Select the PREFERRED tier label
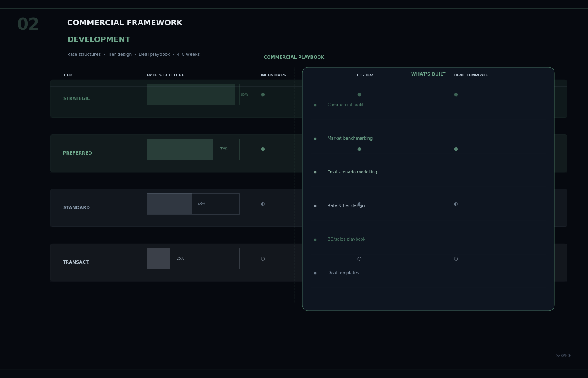 point(77,153)
